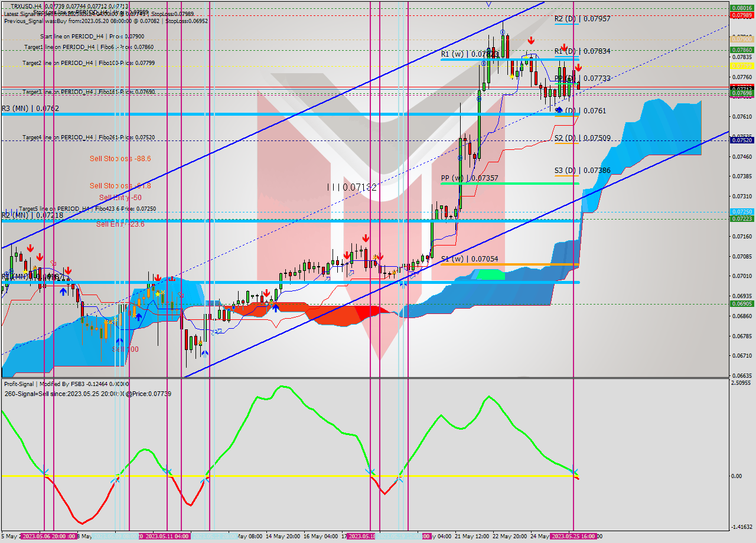Screen dimensions: 756x543
Task: Click the 21 May 12:00 time axis label
Action: tap(472, 537)
